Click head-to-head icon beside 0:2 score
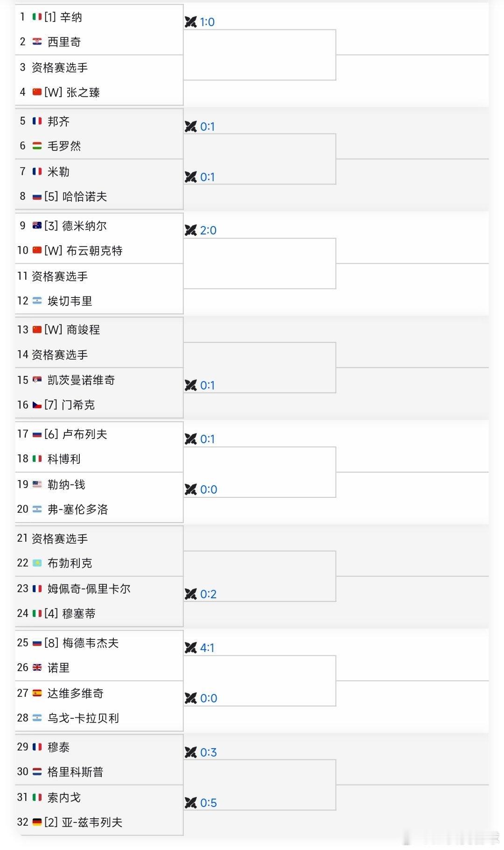Image resolution: width=504 pixels, height=850 pixels. [191, 594]
